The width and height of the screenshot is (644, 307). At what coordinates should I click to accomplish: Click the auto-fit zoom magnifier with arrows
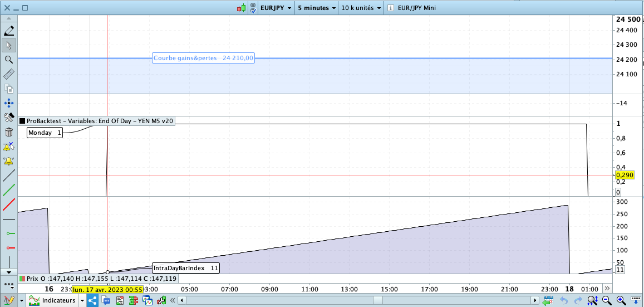(592, 300)
